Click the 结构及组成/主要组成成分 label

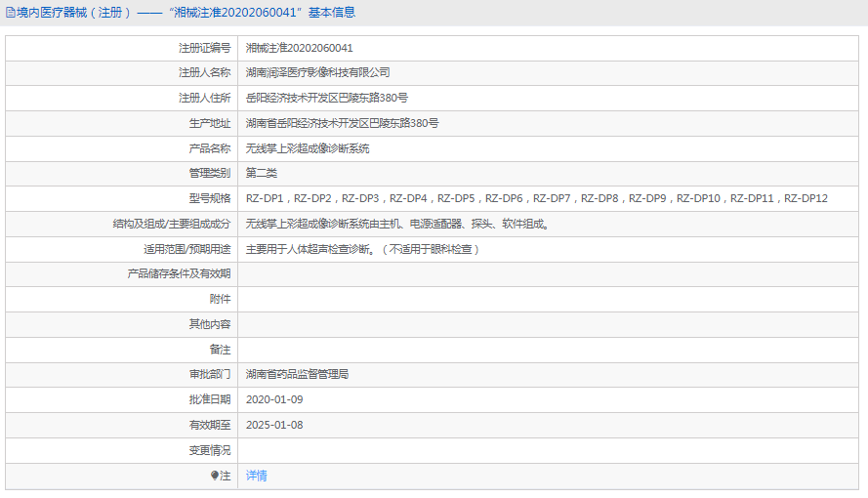point(172,225)
